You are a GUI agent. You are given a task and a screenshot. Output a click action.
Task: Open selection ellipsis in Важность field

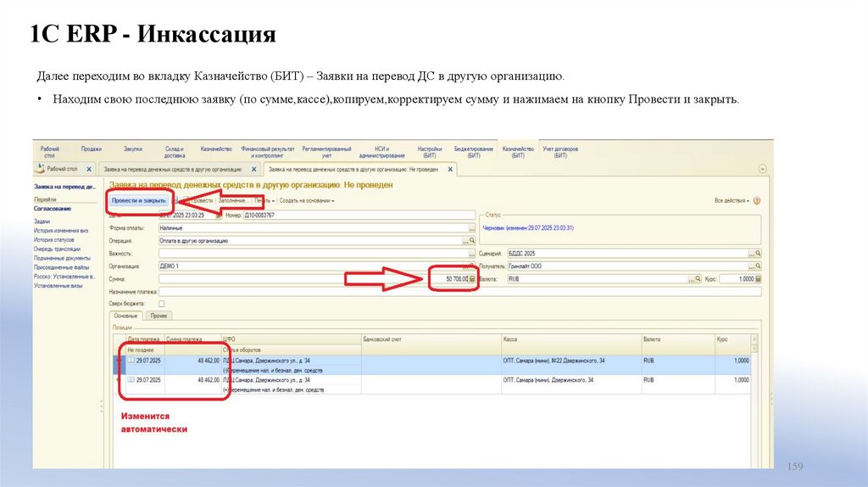point(471,253)
